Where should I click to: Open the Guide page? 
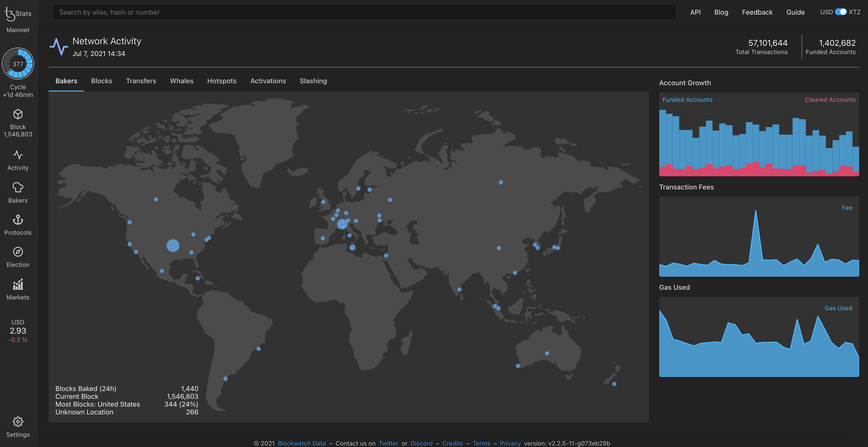tap(795, 12)
